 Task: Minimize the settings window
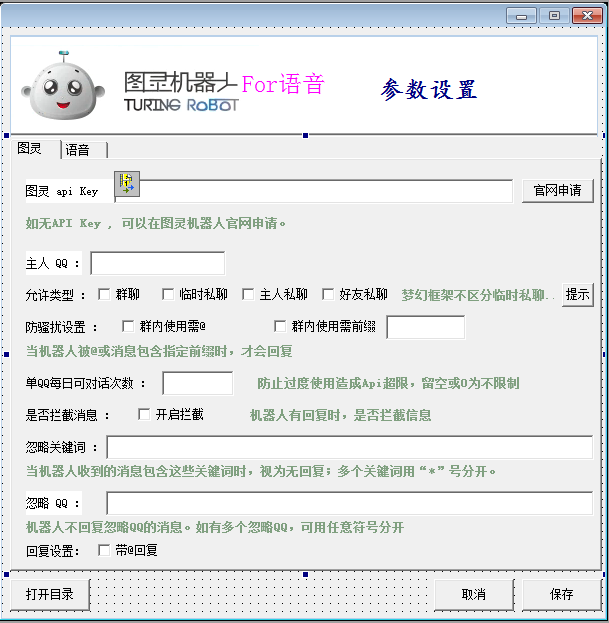click(x=522, y=16)
